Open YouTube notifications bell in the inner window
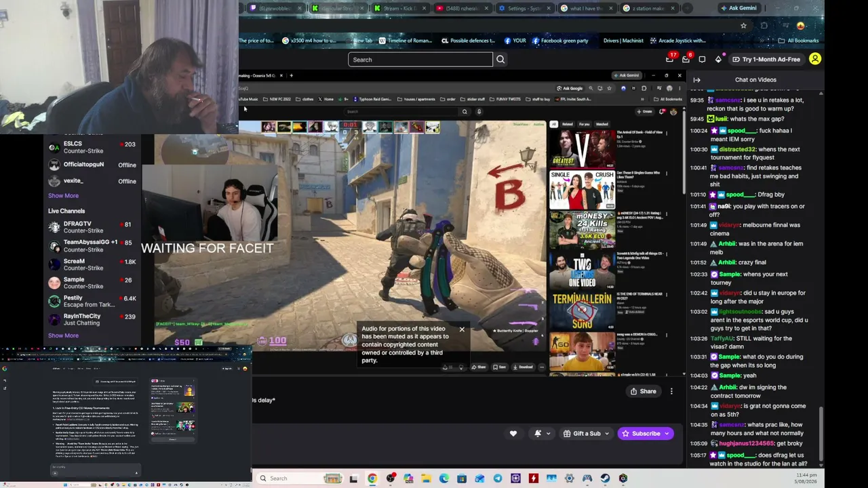868x488 pixels. pyautogui.click(x=663, y=112)
